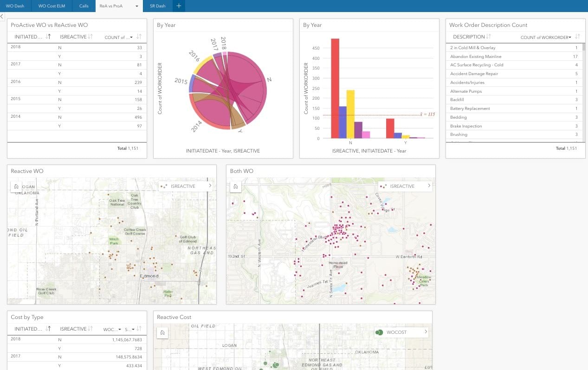The width and height of the screenshot is (588, 370).
Task: Sort the ISREACTIVE column in Cost by Type table
Action: point(90,329)
